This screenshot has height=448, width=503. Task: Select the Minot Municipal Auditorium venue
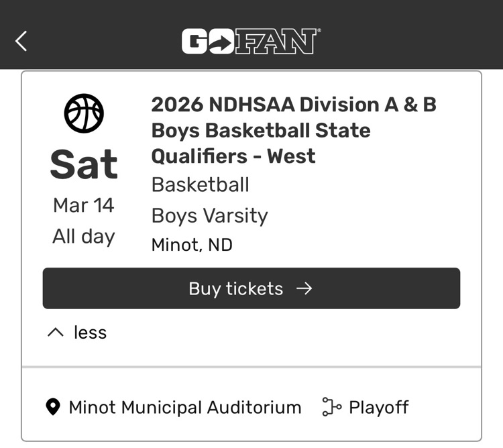point(185,407)
